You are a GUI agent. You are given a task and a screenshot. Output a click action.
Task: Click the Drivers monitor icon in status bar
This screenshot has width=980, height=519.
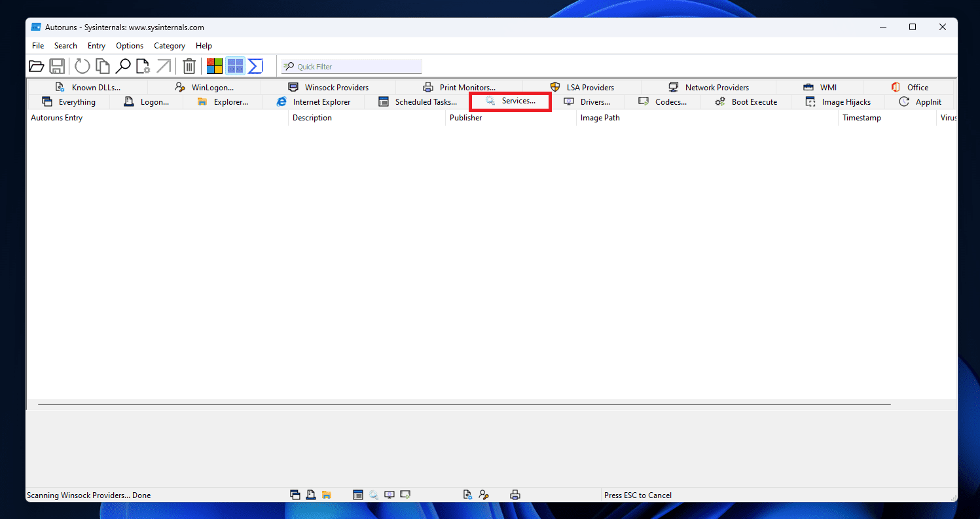pos(390,495)
